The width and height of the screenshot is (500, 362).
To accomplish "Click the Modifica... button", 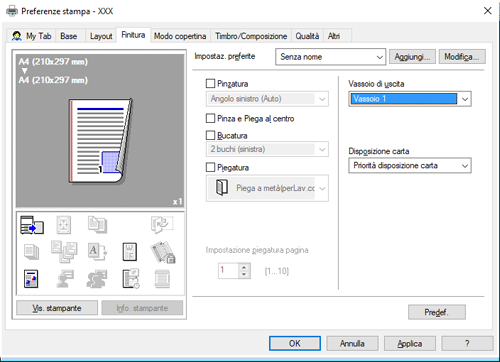I will click(462, 57).
